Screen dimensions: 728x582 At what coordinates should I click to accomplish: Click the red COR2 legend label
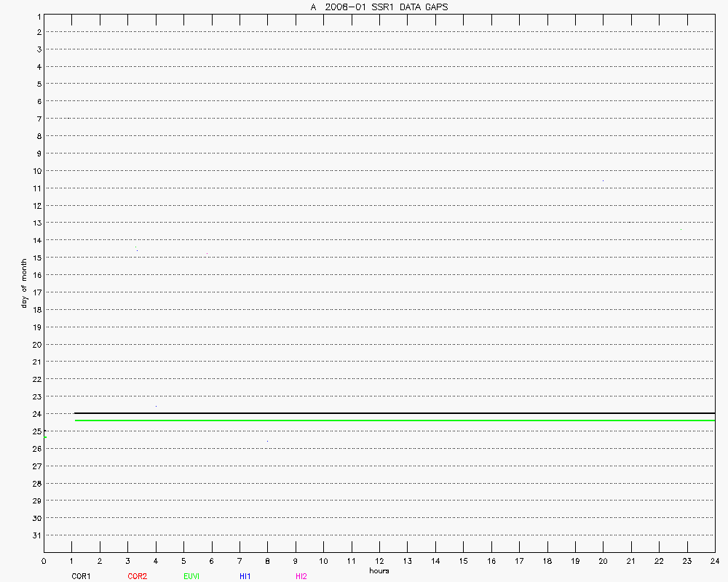(137, 576)
